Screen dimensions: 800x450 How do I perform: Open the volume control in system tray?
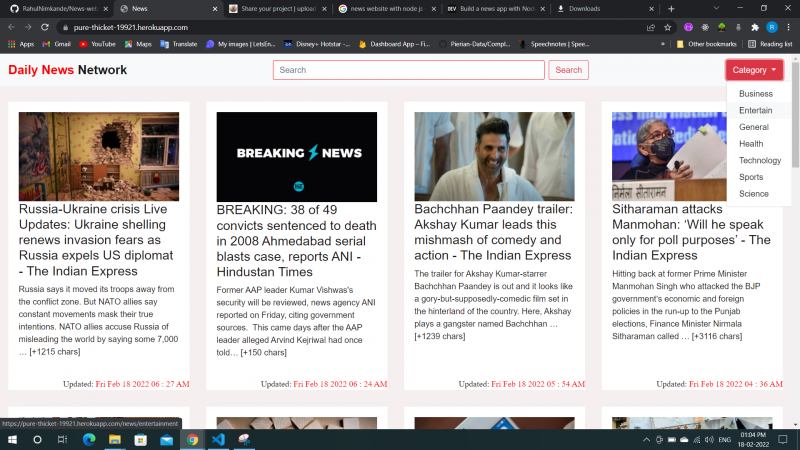pyautogui.click(x=709, y=440)
